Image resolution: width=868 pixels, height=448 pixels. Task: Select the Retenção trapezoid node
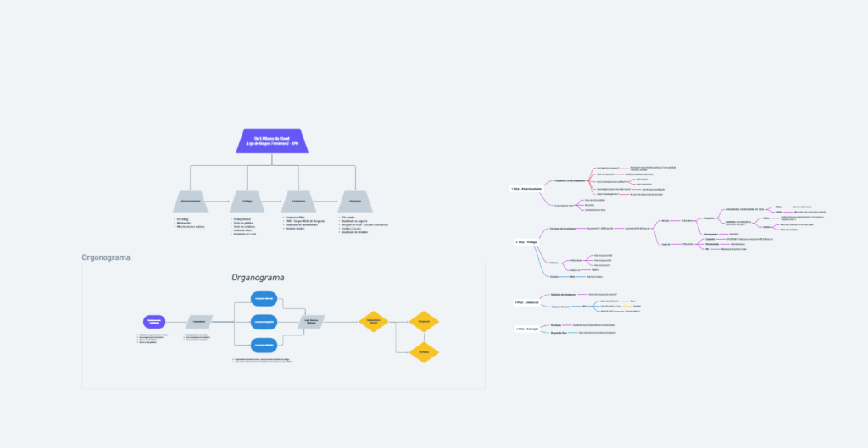pos(354,201)
